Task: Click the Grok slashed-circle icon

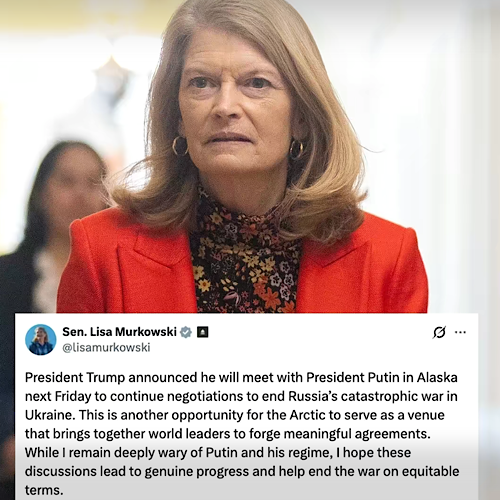Action: [x=439, y=332]
